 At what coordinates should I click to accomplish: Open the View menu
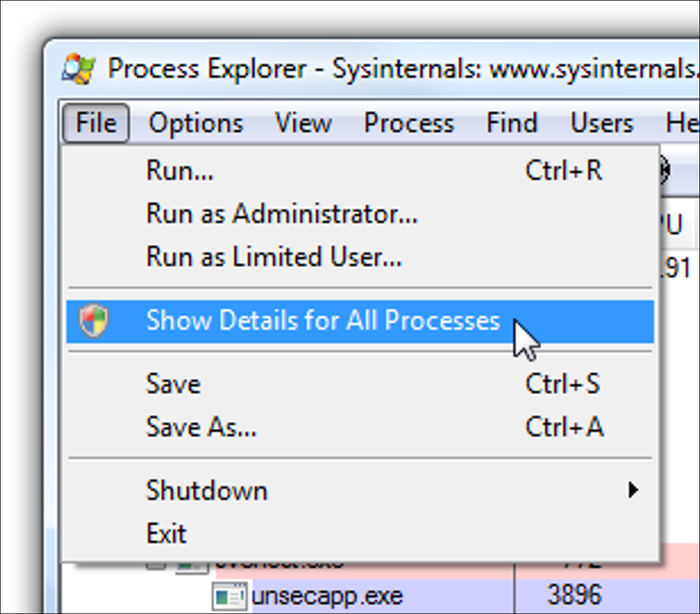(x=303, y=123)
